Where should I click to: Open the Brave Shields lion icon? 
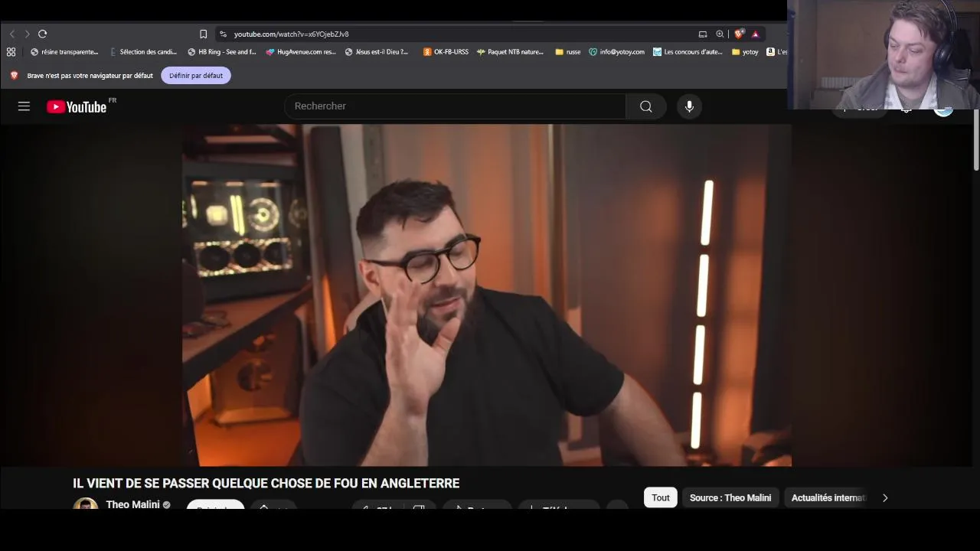tap(739, 34)
